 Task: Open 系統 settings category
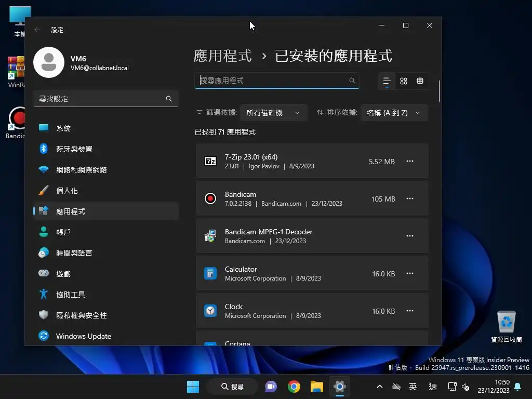pos(106,128)
